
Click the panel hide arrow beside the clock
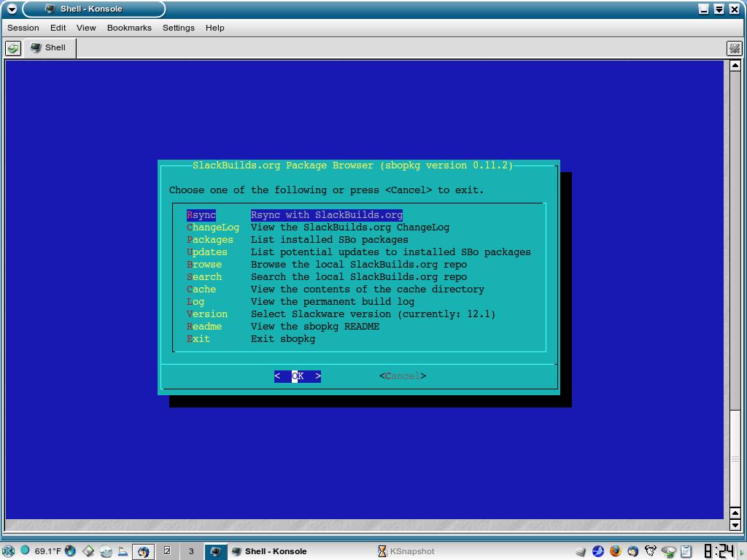tap(741, 551)
